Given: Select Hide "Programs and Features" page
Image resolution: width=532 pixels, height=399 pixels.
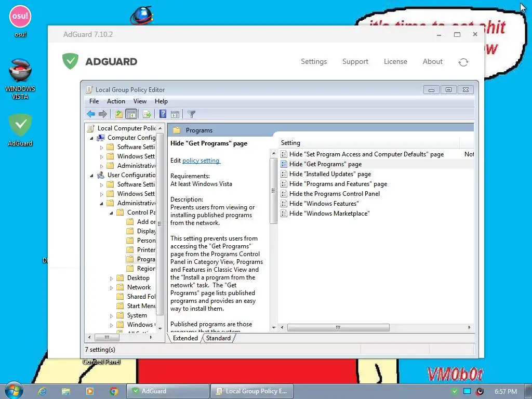Looking at the screenshot, I should click(x=338, y=184).
